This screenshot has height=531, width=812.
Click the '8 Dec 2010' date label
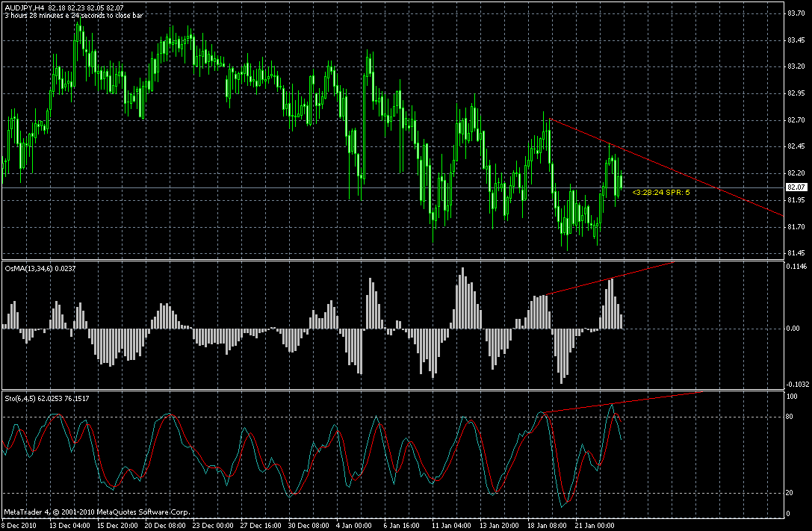[x=19, y=526]
